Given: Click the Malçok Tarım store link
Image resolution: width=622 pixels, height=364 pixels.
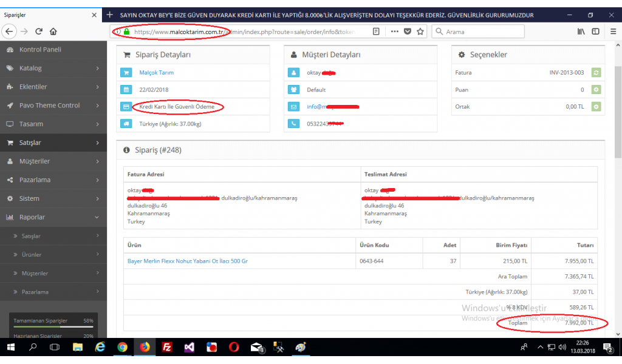Looking at the screenshot, I should pos(156,72).
